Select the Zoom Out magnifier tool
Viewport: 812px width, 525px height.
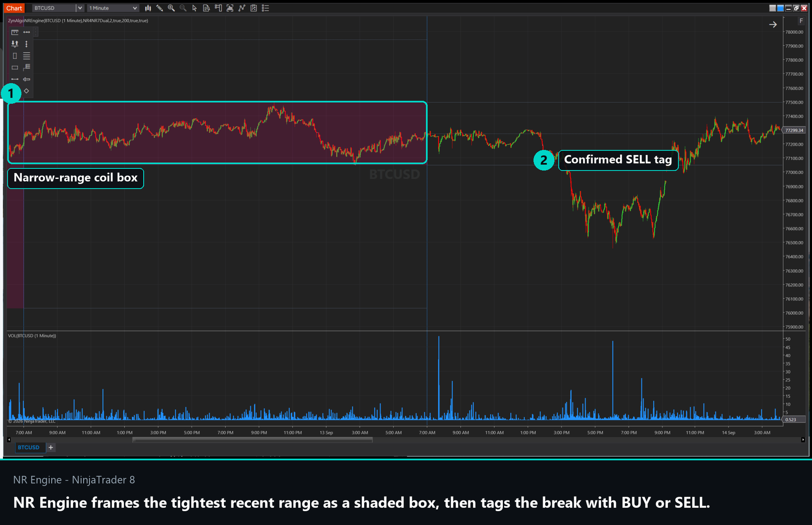183,8
